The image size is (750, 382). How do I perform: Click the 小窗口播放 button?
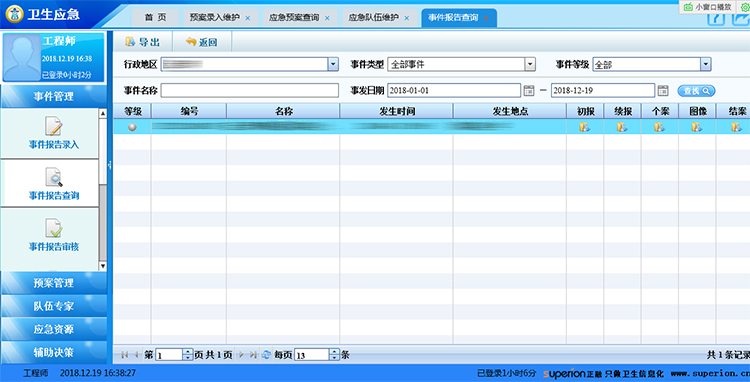point(708,7)
